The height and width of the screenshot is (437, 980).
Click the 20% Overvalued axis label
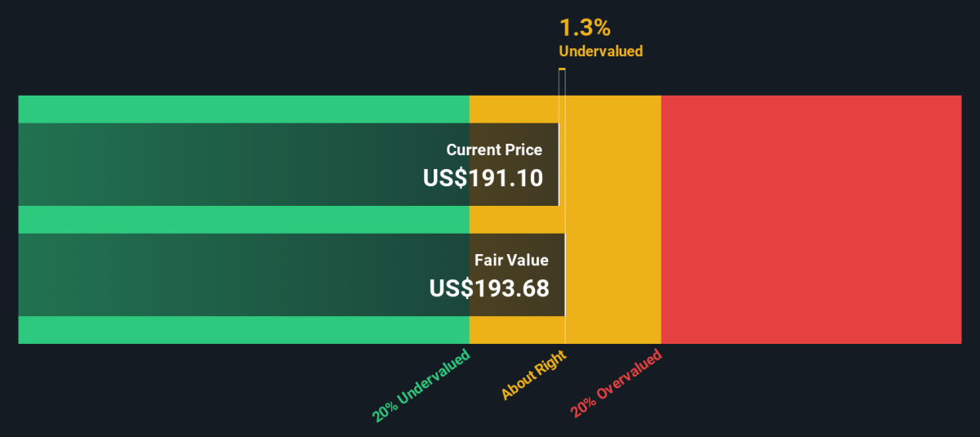(617, 384)
